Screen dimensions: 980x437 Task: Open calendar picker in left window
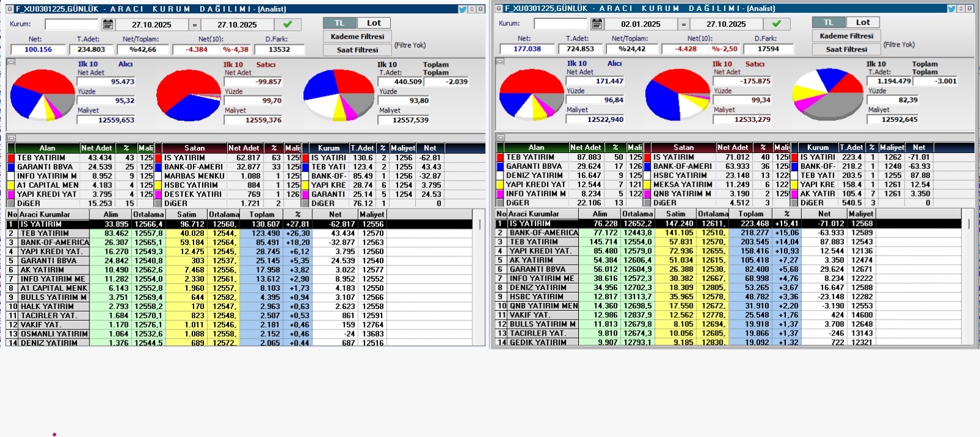[108, 24]
